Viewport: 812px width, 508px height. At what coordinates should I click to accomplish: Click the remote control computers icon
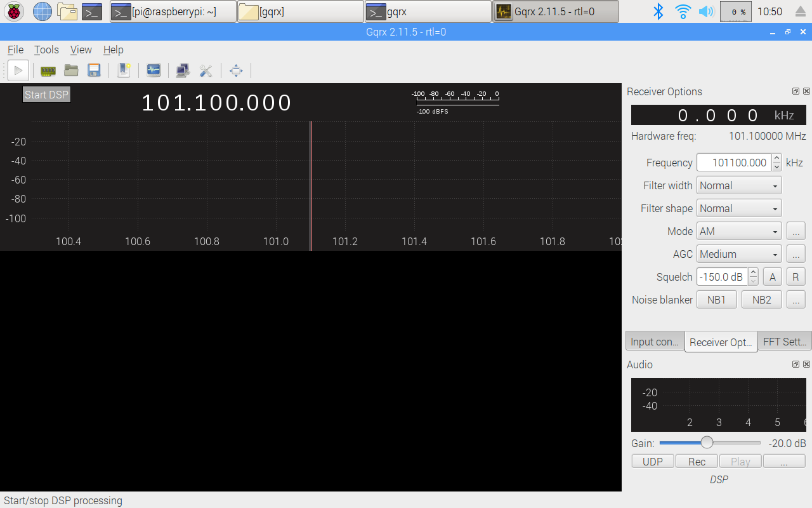pos(183,70)
